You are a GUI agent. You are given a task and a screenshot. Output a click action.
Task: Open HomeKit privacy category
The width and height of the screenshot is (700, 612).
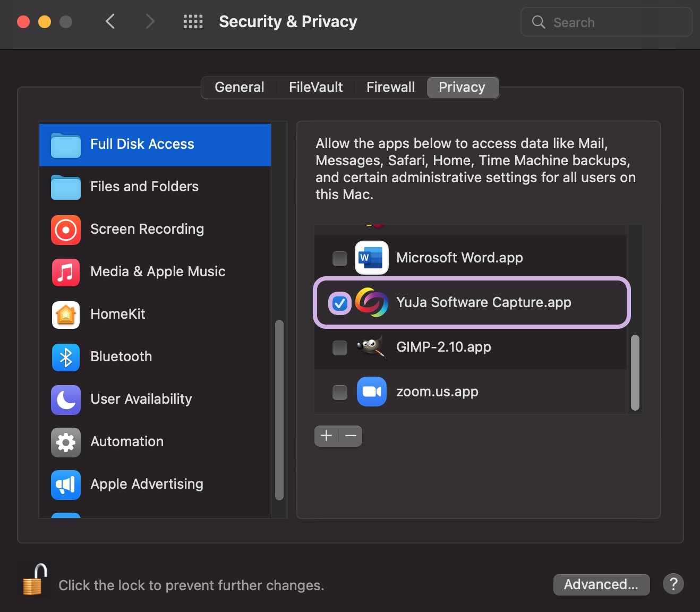(118, 314)
